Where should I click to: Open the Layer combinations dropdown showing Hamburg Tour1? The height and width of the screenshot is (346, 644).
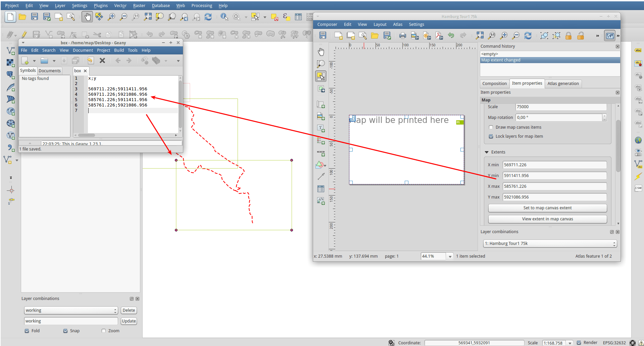[549, 243]
